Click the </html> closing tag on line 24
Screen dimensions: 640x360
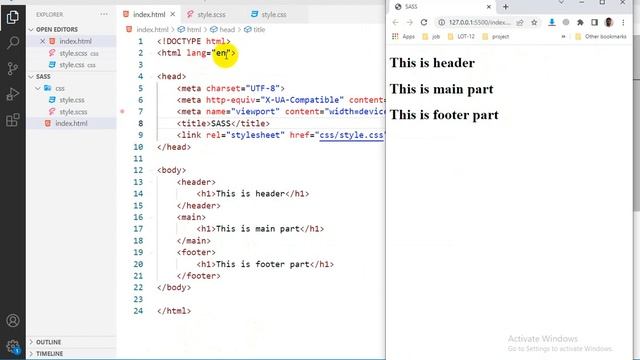pyautogui.click(x=174, y=311)
